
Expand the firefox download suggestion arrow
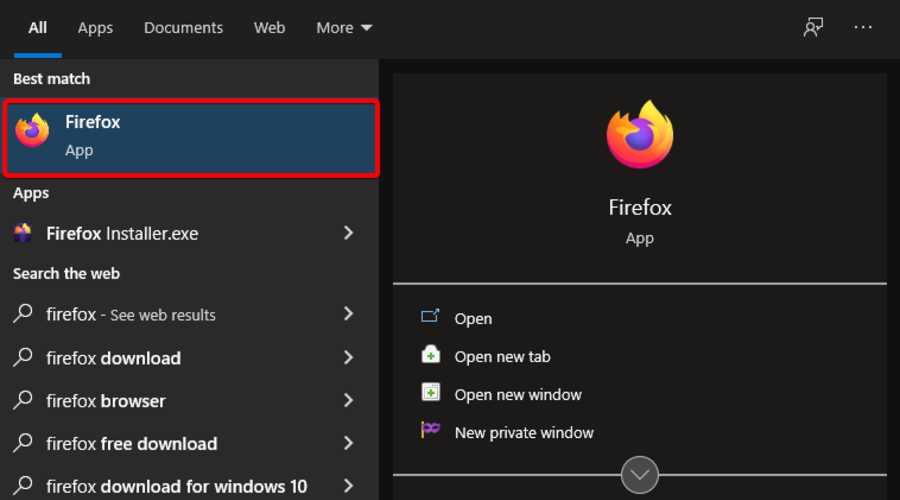click(x=348, y=358)
